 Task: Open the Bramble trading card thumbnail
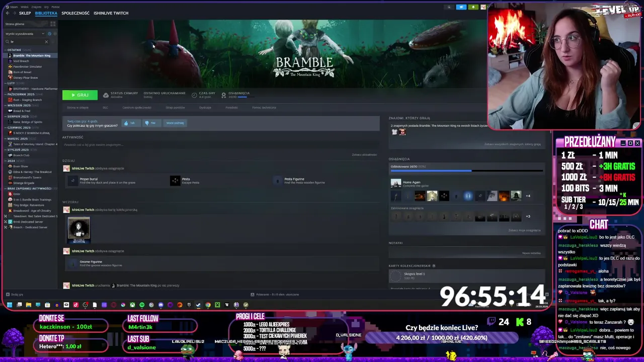coord(79,230)
